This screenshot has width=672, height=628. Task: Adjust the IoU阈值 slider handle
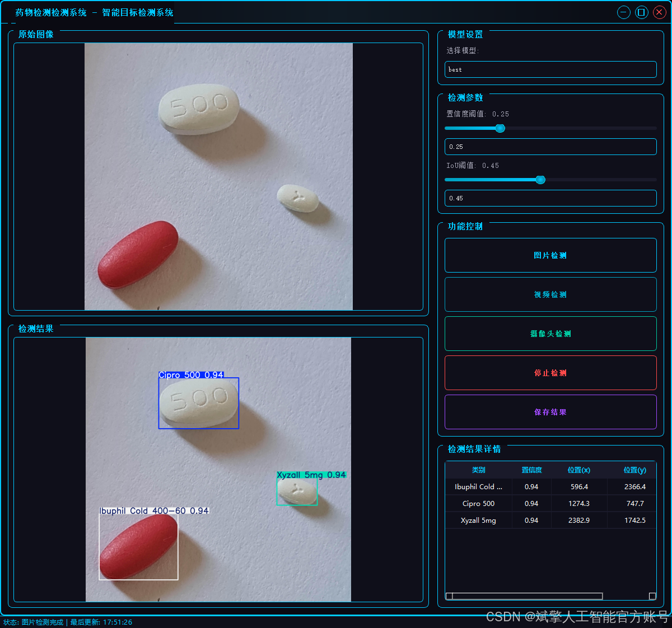540,180
